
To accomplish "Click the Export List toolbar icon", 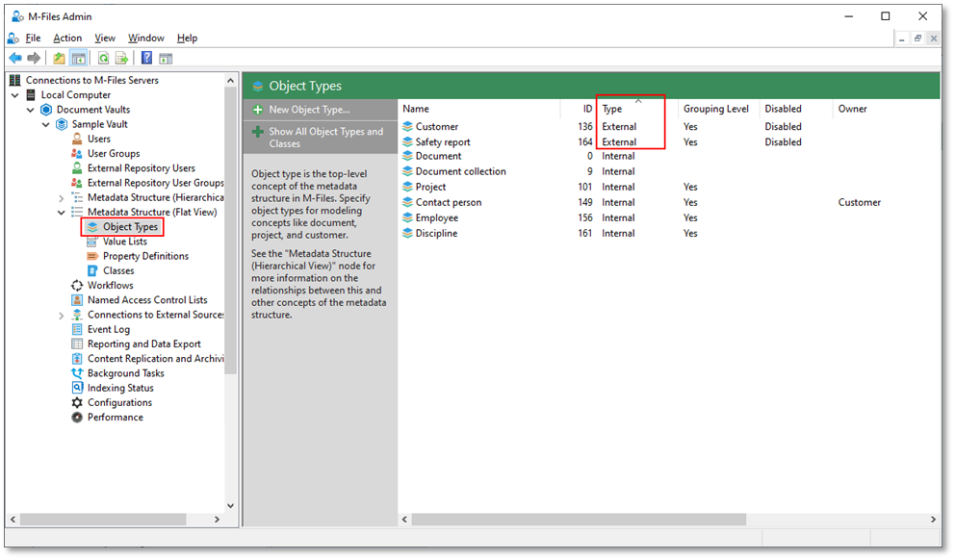I will point(122,58).
